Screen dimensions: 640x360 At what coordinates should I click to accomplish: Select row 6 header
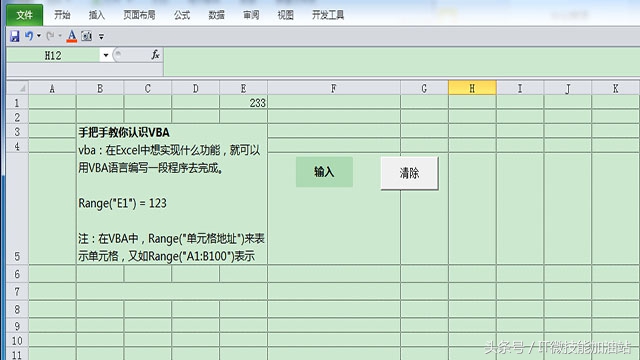click(17, 273)
